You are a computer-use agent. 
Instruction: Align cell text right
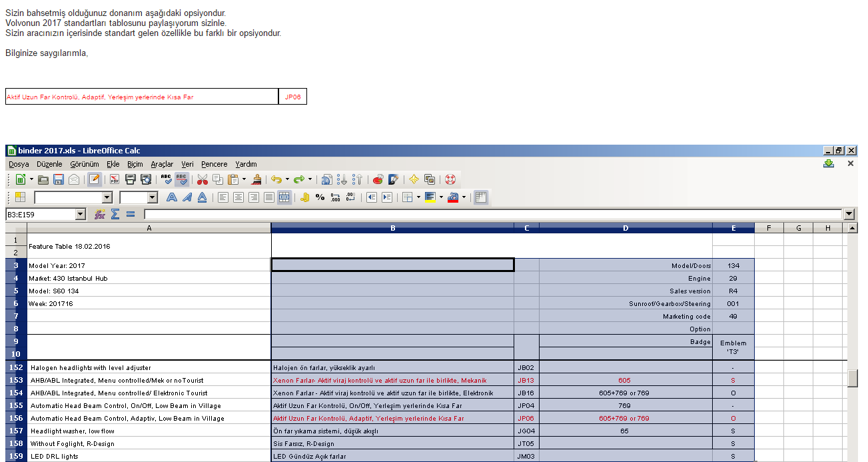pos(253,197)
